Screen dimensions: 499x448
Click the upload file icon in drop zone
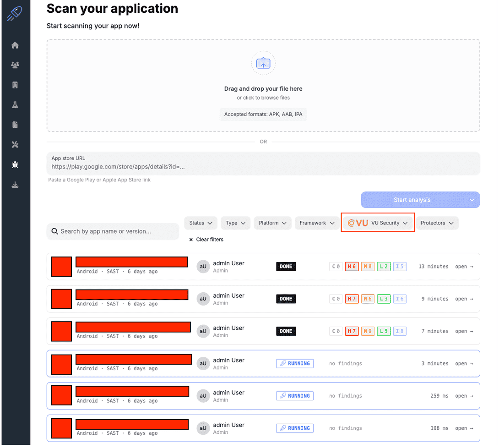pyautogui.click(x=263, y=63)
